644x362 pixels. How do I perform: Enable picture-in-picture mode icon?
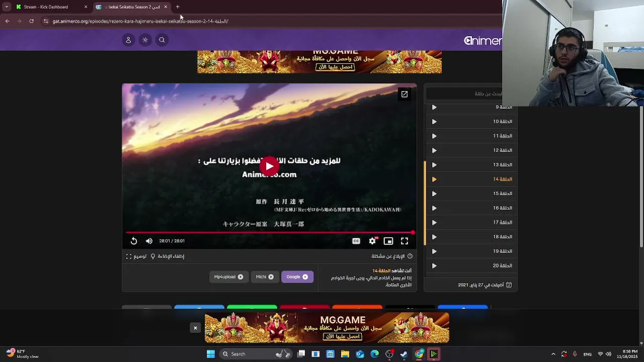click(388, 241)
